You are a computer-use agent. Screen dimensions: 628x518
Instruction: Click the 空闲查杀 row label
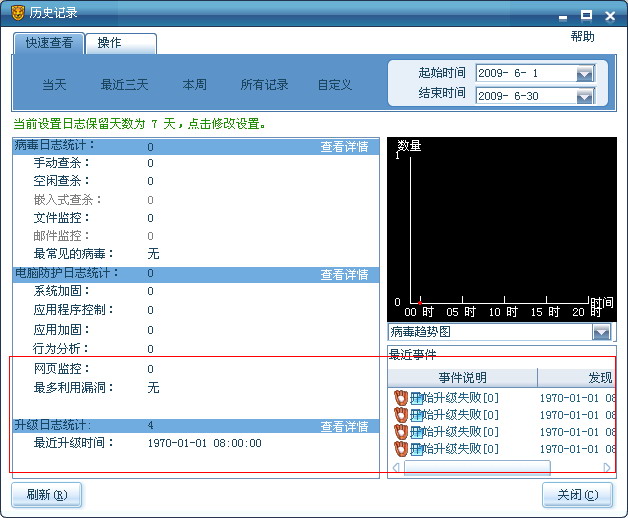(61, 181)
